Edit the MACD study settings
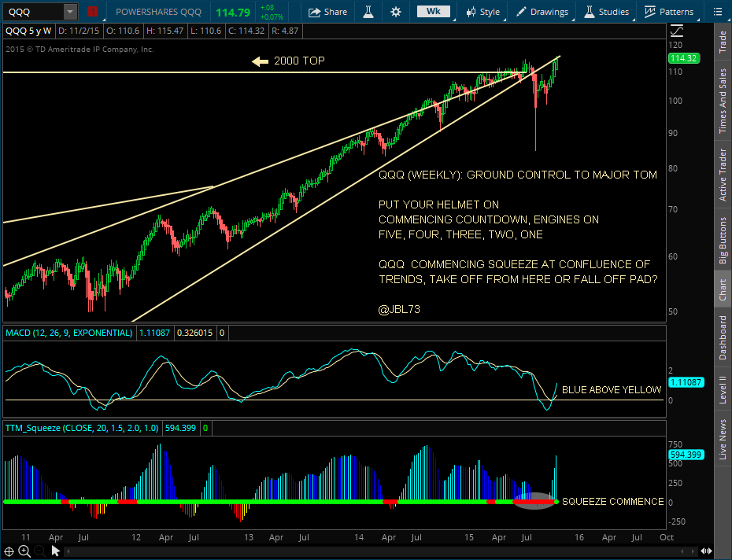The height and width of the screenshot is (560, 732). [67, 333]
